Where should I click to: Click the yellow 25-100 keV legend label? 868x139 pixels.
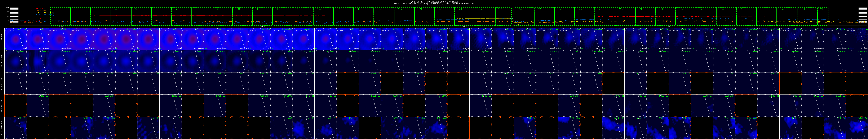coord(45,12)
